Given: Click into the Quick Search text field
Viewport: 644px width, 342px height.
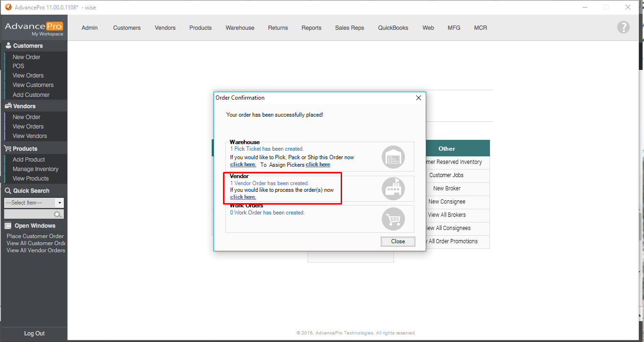Looking at the screenshot, I should (28, 214).
